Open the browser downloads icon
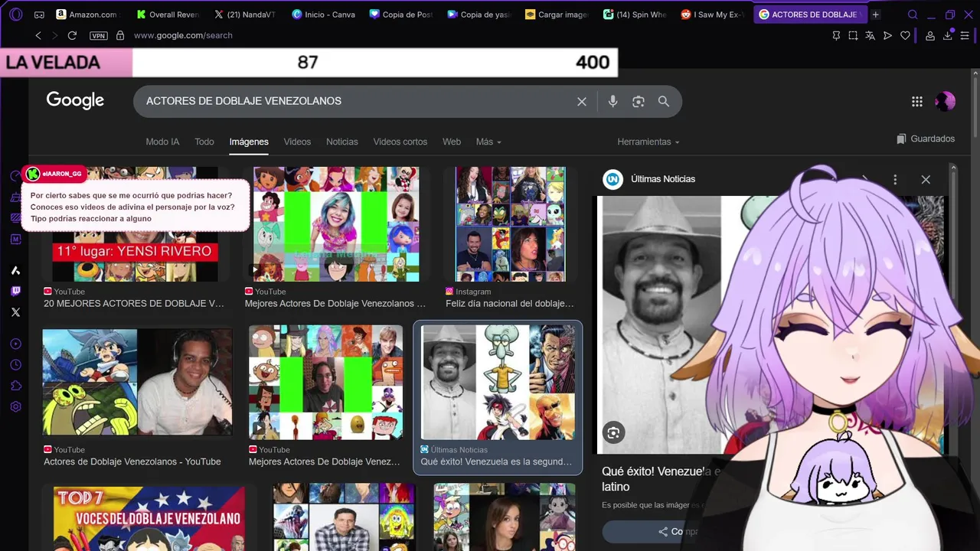980x551 pixels. coord(948,35)
